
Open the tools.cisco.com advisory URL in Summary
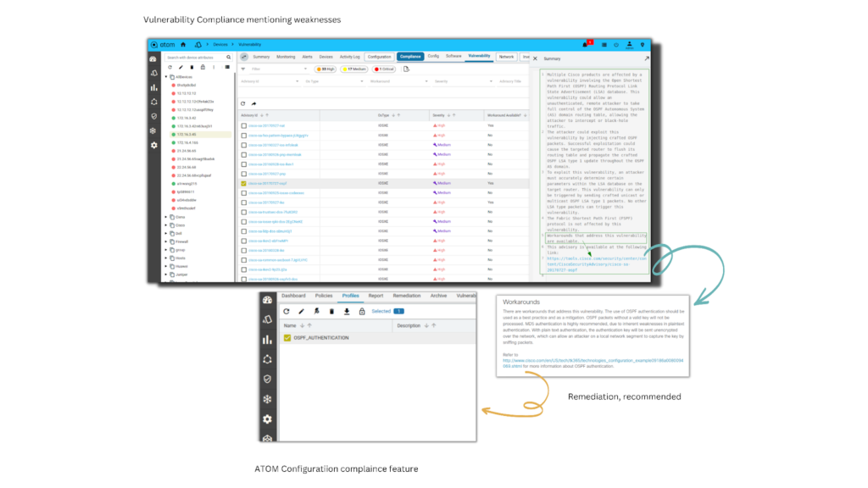tap(596, 264)
